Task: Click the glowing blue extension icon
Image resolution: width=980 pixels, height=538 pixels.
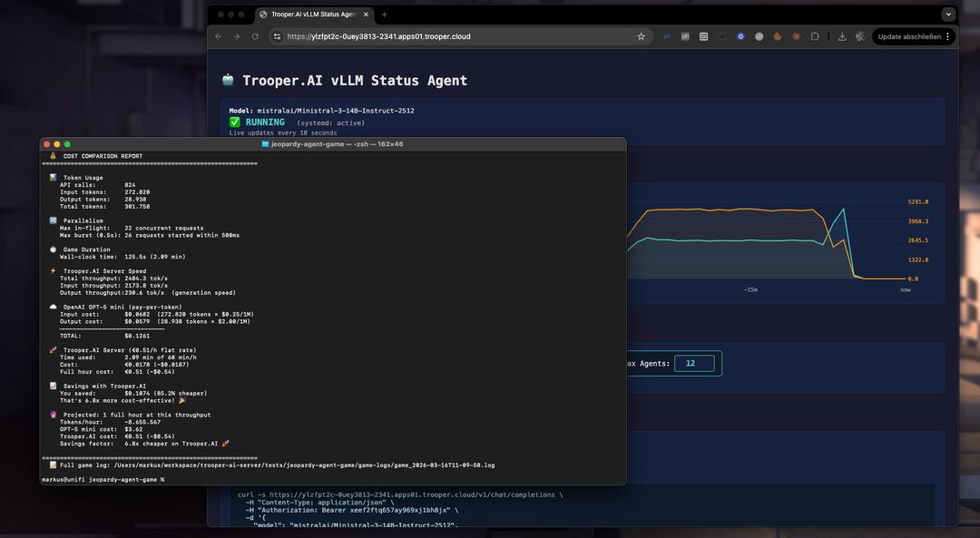Action: 740,36
